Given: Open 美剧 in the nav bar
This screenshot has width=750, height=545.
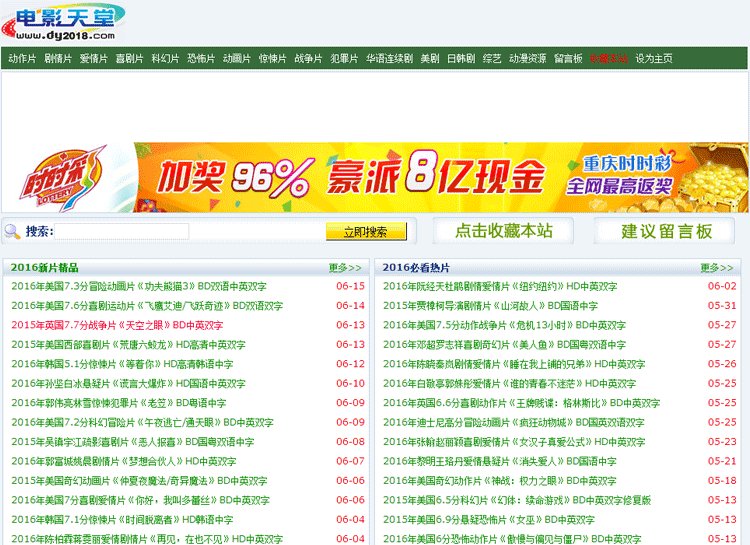Looking at the screenshot, I should (x=430, y=58).
